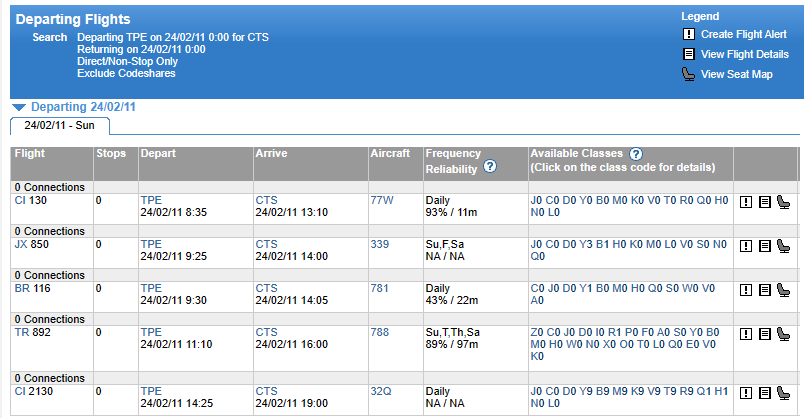Open seat map for BR 116

tap(783, 290)
